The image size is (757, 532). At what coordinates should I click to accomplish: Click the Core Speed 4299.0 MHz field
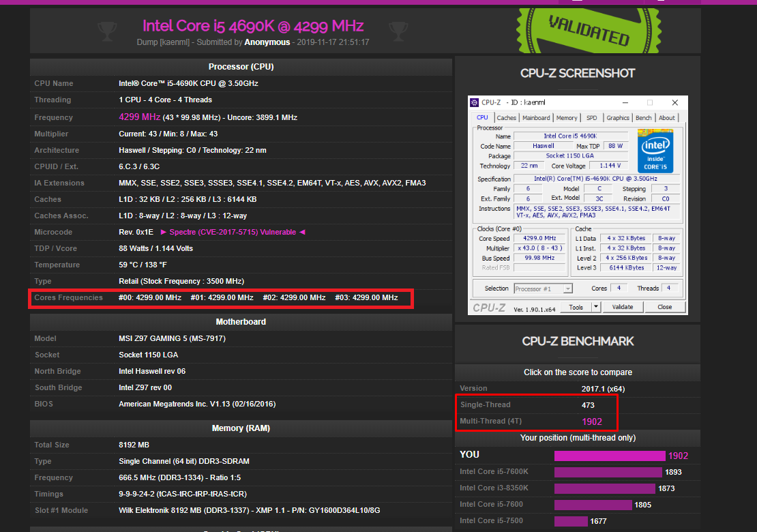(x=539, y=238)
